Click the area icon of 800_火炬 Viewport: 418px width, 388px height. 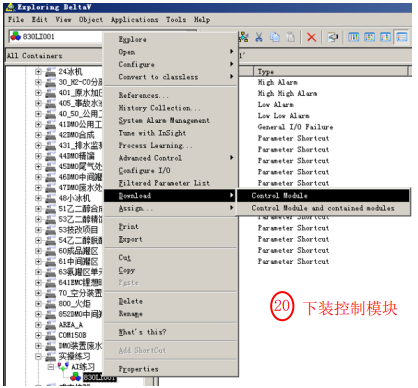tap(50, 304)
